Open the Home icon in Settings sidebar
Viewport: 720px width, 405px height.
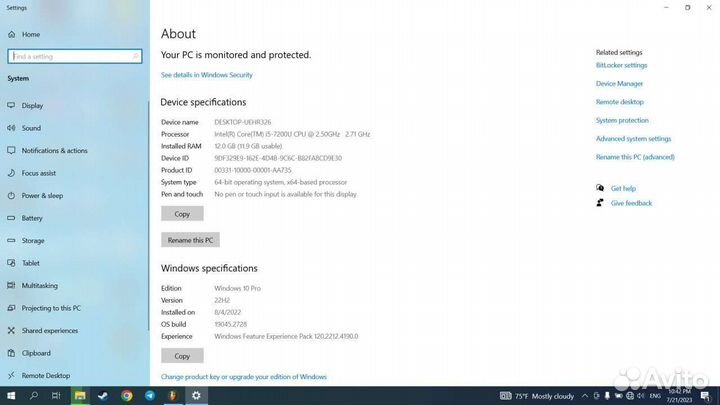click(x=11, y=34)
